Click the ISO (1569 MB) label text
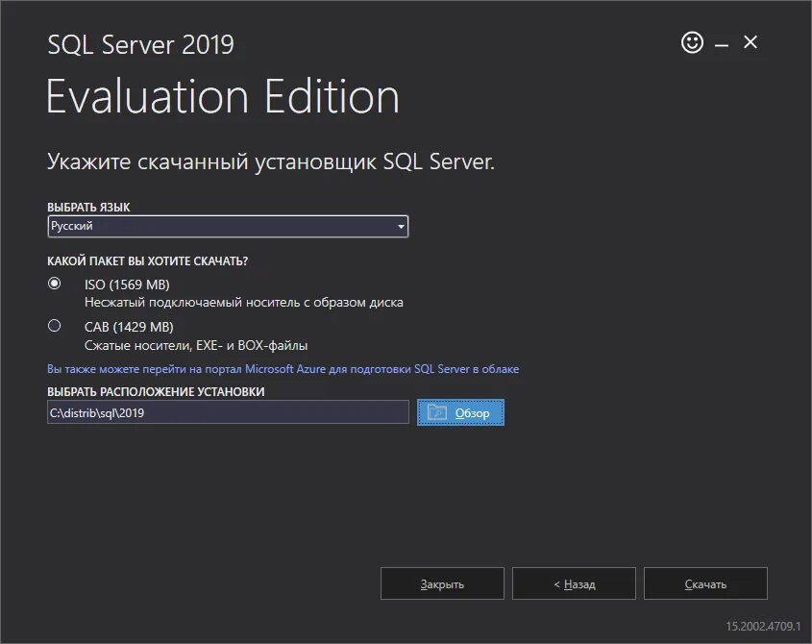Viewport: 812px width, 644px height. click(127, 285)
